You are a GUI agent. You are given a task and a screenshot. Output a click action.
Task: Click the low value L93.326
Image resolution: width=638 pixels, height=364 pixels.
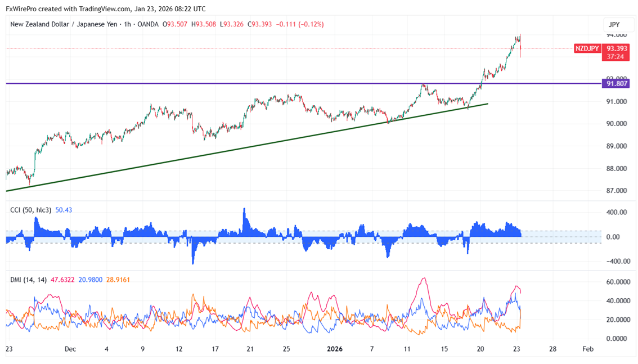click(232, 24)
